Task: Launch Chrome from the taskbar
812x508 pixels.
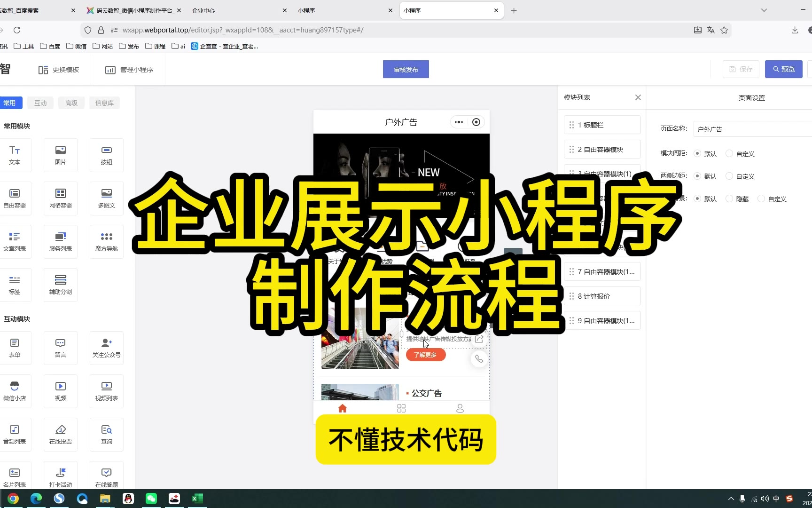Action: pos(13,499)
